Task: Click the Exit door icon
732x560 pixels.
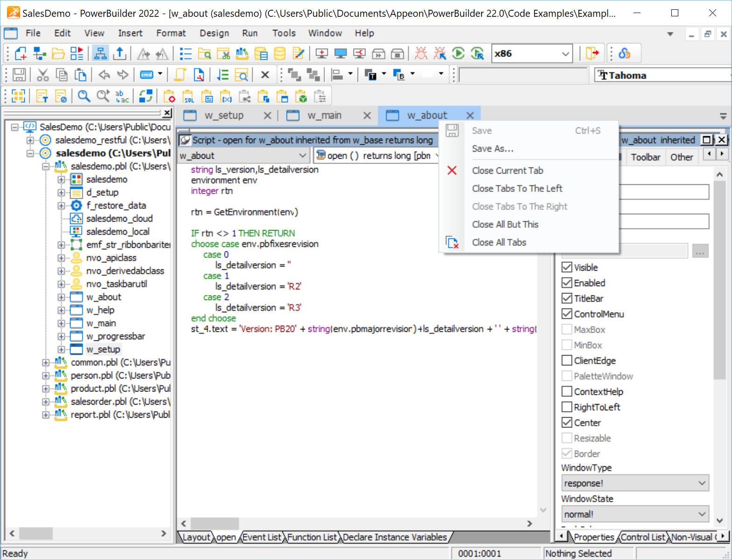Action: [x=592, y=54]
